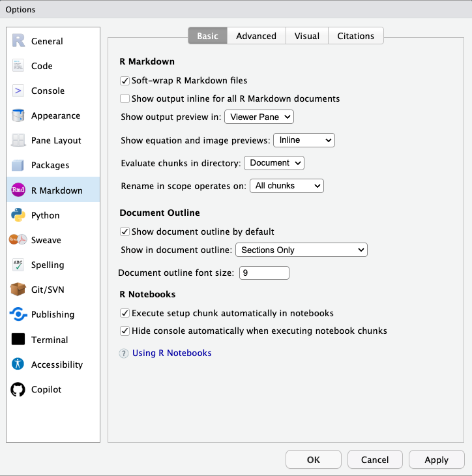Open the Show output preview in dropdown
The width and height of the screenshot is (472, 476).
[259, 117]
